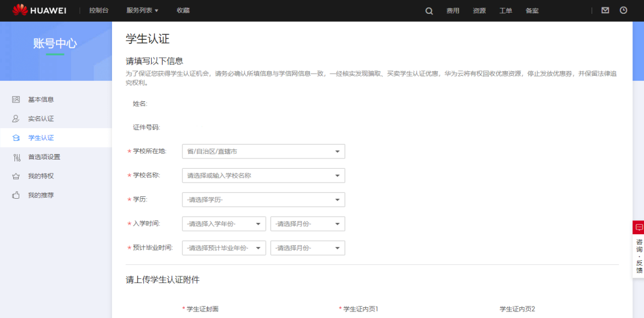This screenshot has height=318, width=644.
Task: Click the 学生证封面 label
Action: point(202,308)
